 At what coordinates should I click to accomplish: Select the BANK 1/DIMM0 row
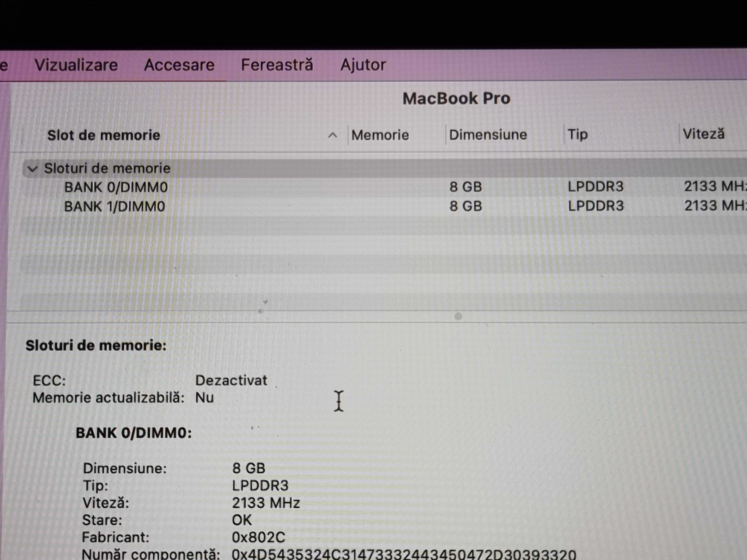[x=385, y=206]
